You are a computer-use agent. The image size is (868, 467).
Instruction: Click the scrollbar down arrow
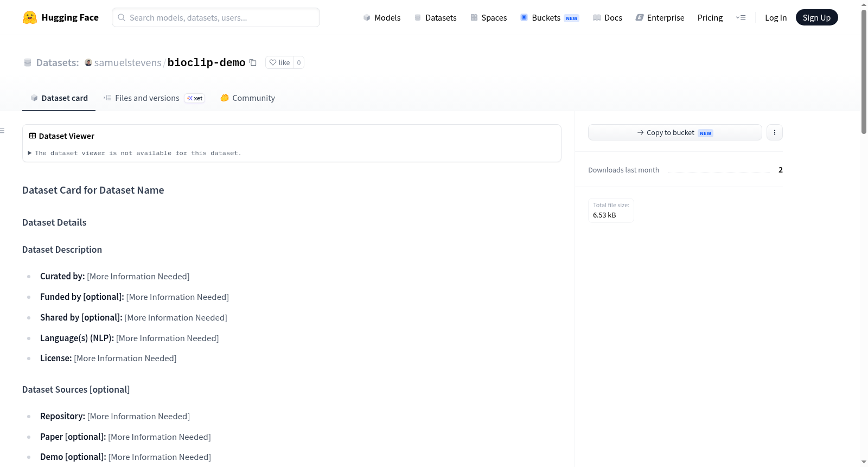click(x=864, y=462)
